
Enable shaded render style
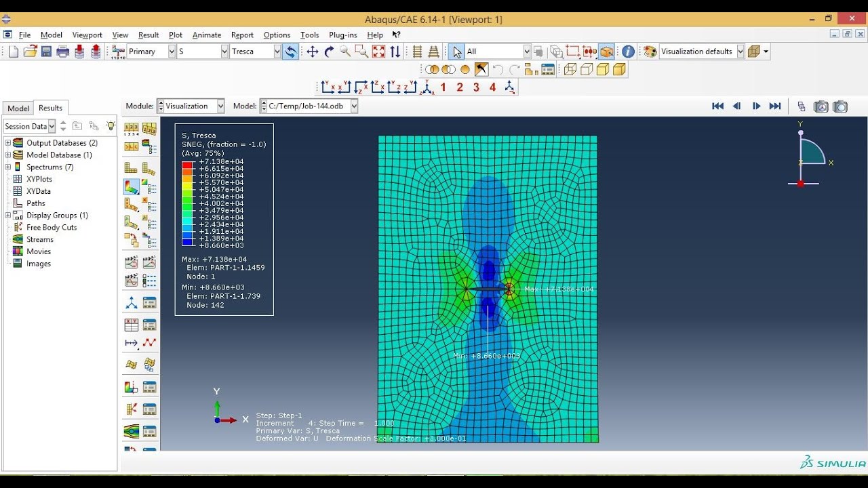click(x=619, y=69)
